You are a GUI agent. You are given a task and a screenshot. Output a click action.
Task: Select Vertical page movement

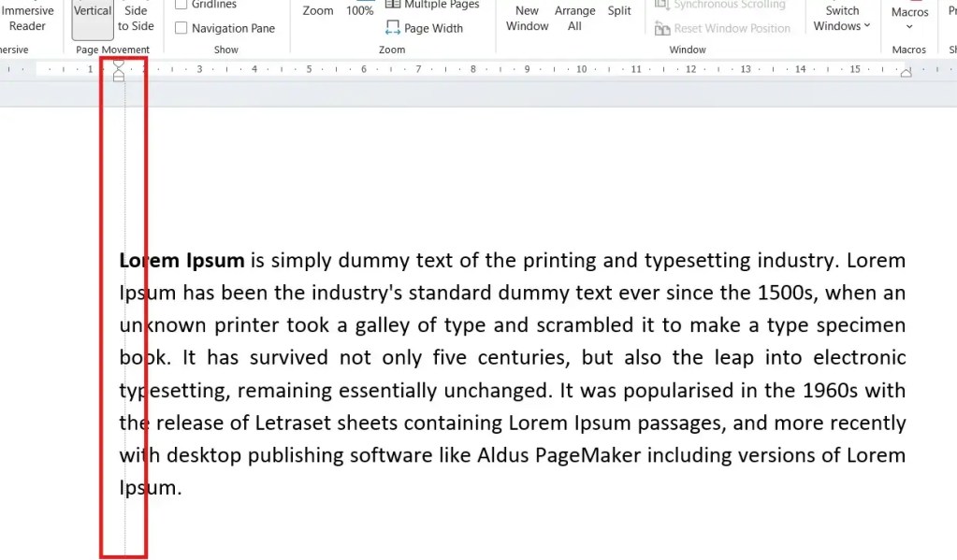tap(92, 14)
